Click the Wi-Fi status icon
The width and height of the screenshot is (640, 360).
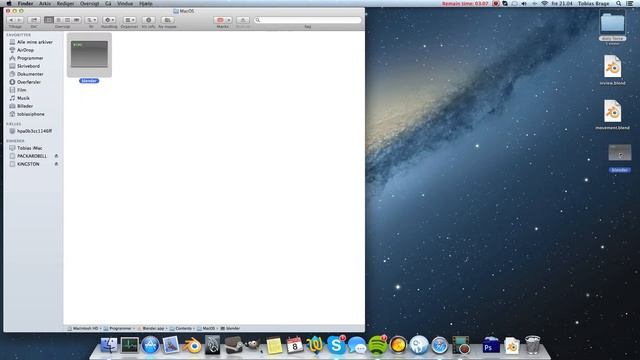click(544, 3)
